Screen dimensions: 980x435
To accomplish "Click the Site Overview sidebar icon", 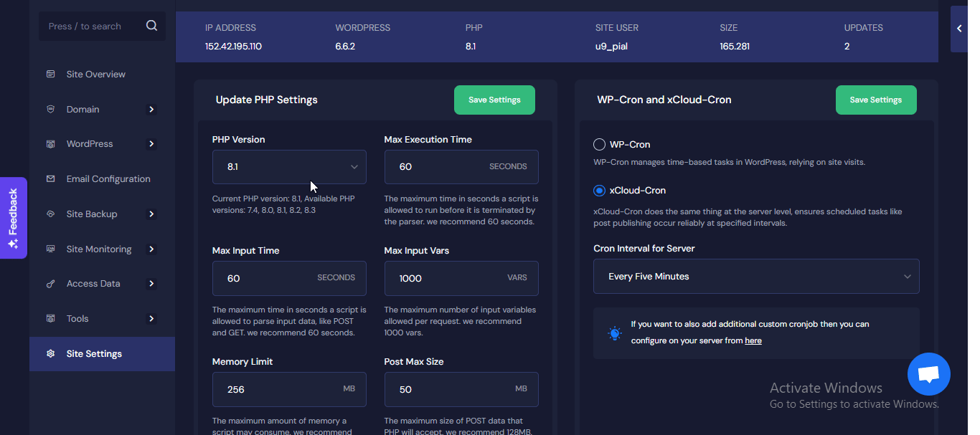I will 50,74.
